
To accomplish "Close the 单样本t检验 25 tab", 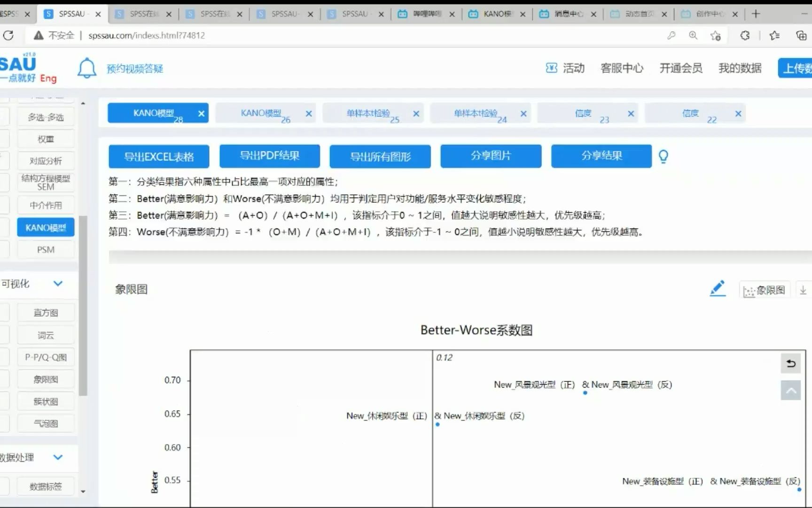I will (416, 113).
